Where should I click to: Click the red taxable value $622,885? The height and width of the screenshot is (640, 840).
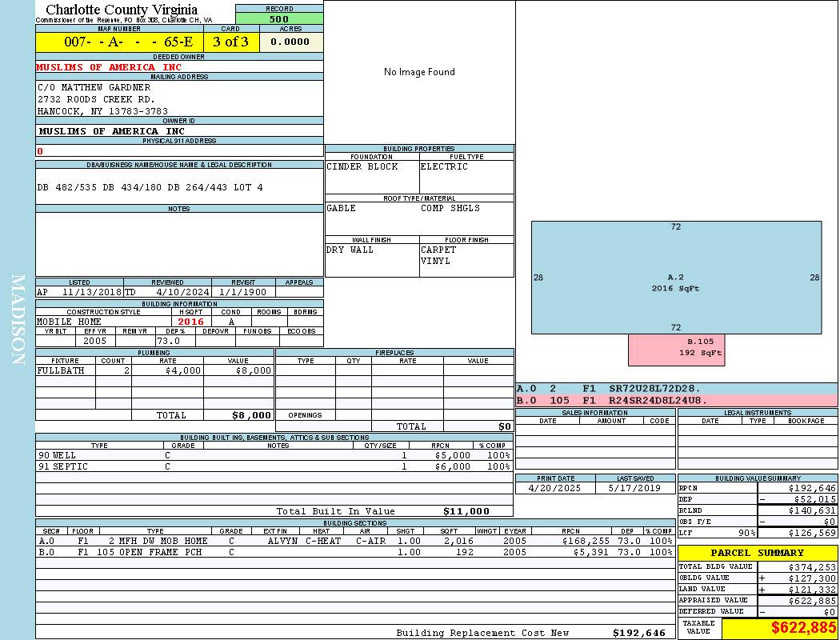[803, 628]
